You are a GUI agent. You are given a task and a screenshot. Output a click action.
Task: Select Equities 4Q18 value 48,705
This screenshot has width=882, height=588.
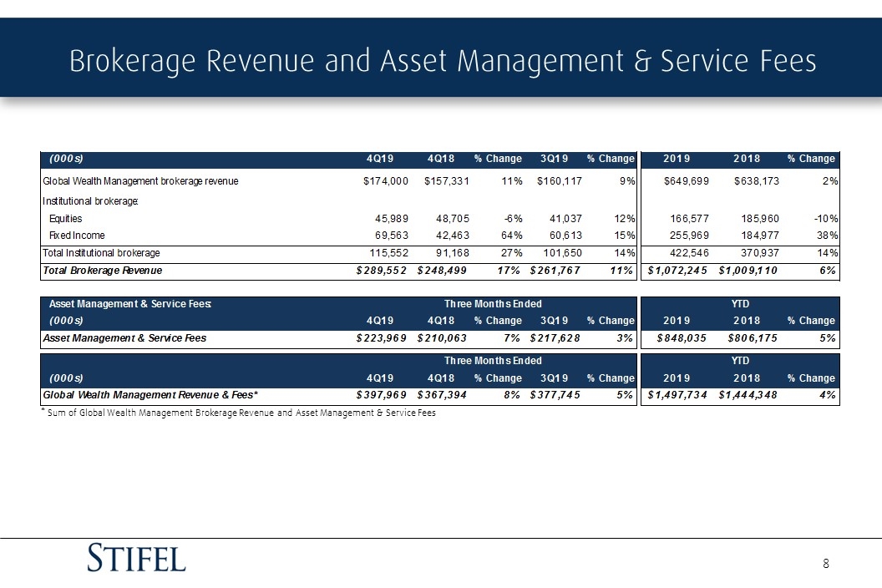pyautogui.click(x=452, y=218)
